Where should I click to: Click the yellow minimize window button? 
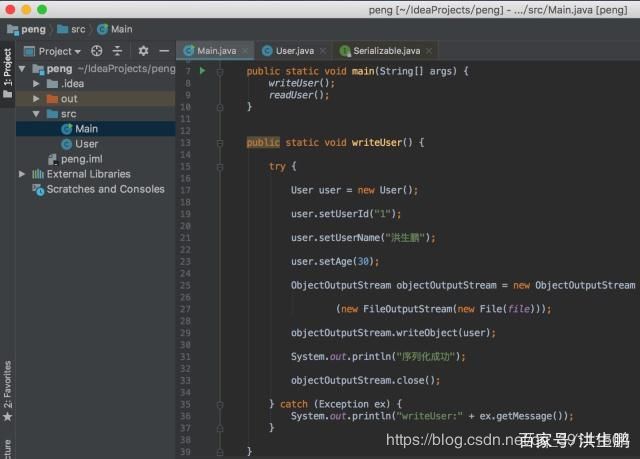coord(26,9)
